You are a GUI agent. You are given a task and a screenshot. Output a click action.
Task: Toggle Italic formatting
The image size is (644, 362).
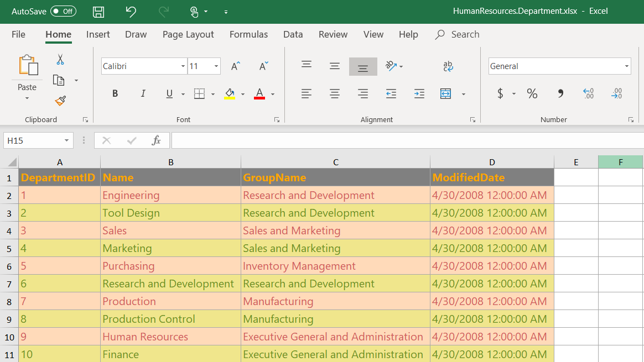point(143,94)
